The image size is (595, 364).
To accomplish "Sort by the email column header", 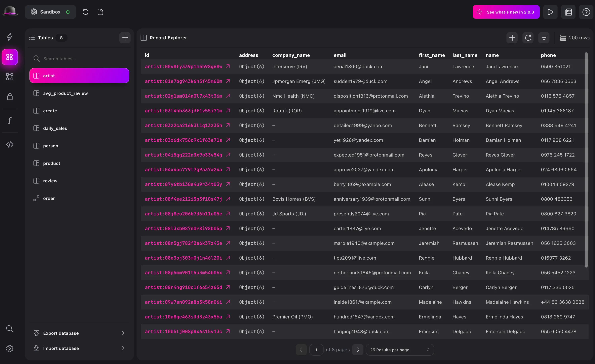I will pos(340,55).
